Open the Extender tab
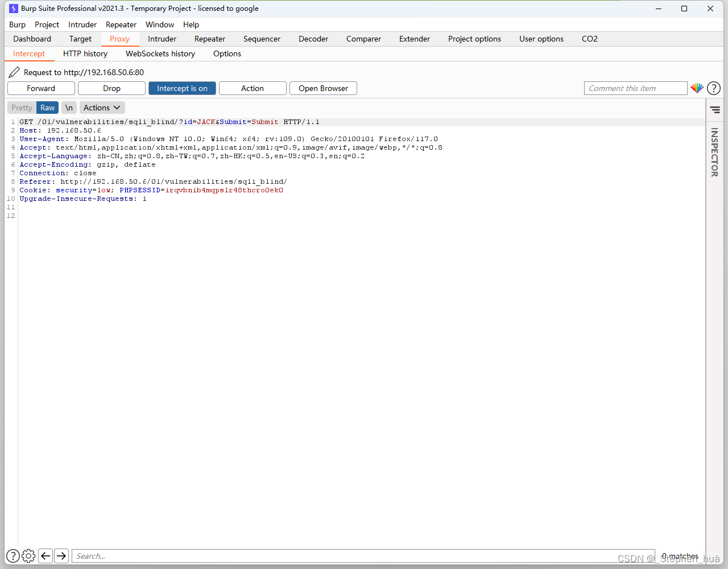 tap(415, 39)
